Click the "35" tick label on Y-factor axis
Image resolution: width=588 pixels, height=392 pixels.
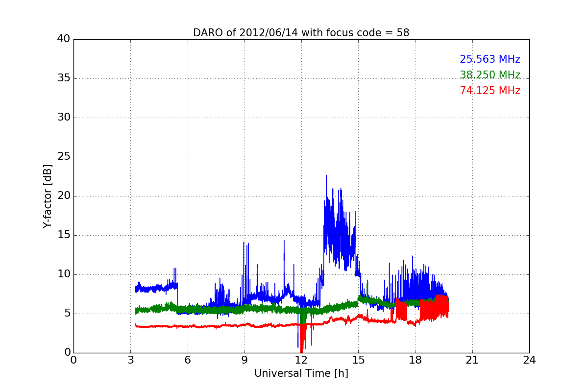pos(64,78)
